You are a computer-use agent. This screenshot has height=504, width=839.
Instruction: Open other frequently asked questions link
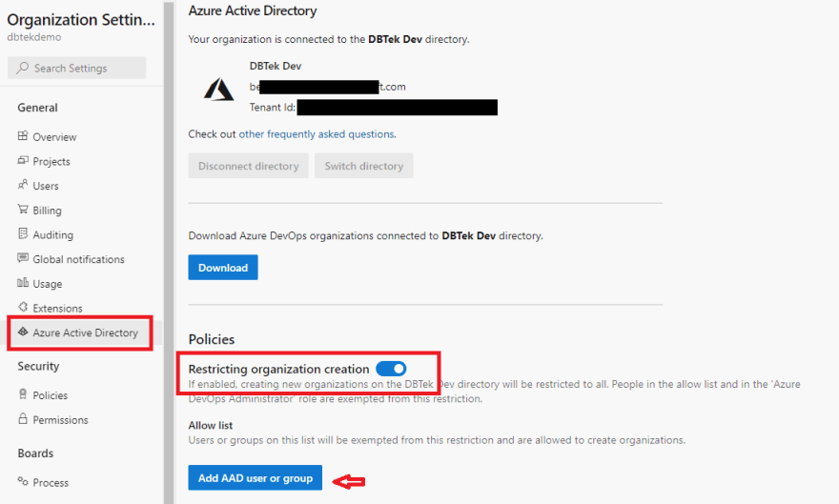click(x=317, y=134)
